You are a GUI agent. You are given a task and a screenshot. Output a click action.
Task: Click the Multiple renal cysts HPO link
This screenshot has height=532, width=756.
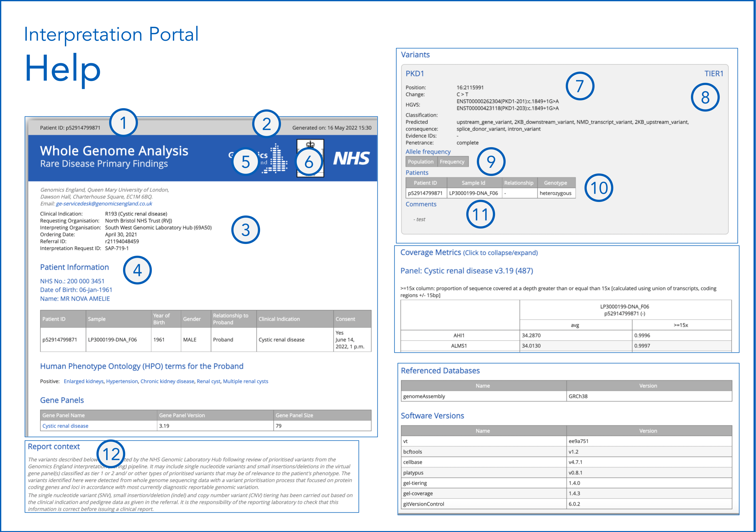245,381
